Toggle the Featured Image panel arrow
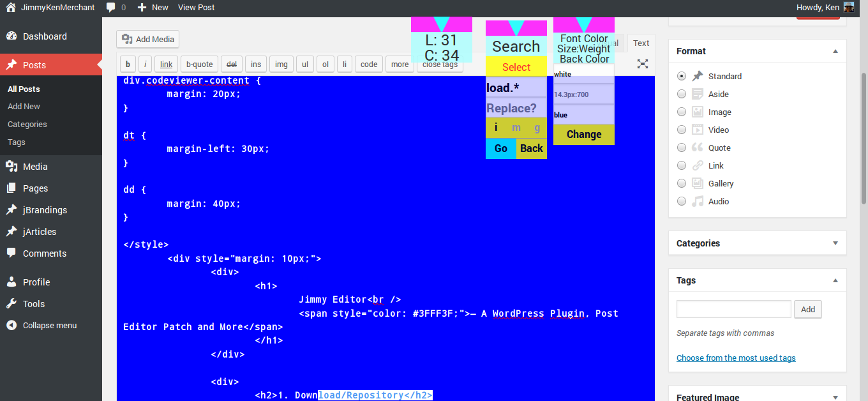The width and height of the screenshot is (868, 401). (x=835, y=397)
